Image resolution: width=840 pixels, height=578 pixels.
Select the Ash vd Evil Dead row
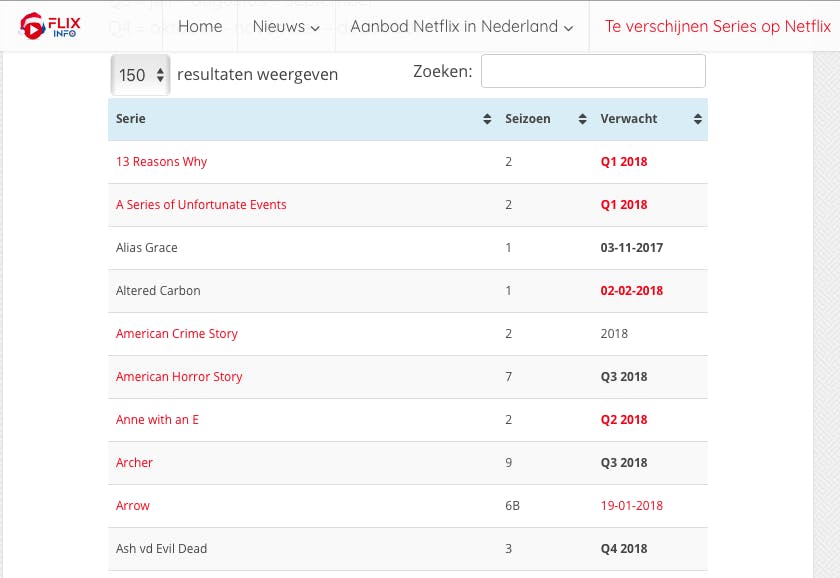point(162,549)
